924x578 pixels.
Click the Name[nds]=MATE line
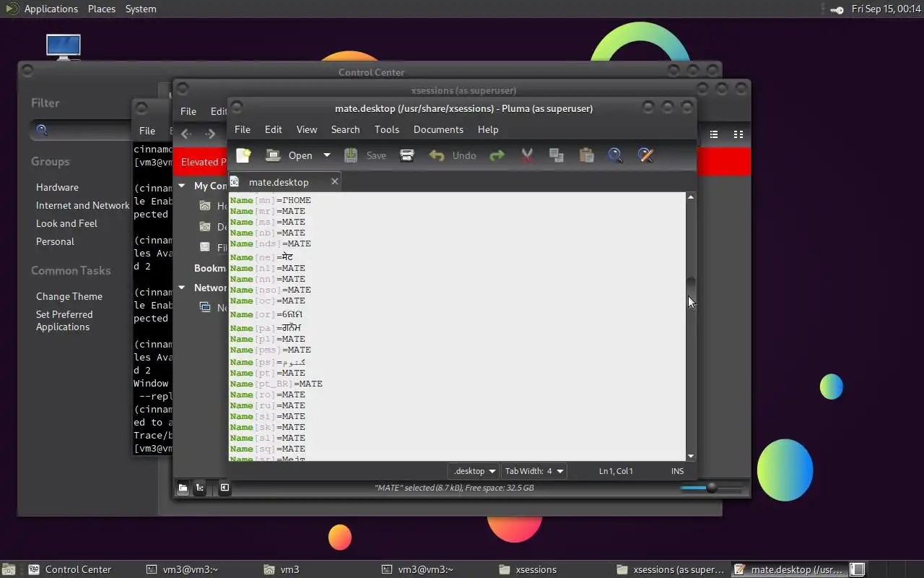[x=270, y=243]
